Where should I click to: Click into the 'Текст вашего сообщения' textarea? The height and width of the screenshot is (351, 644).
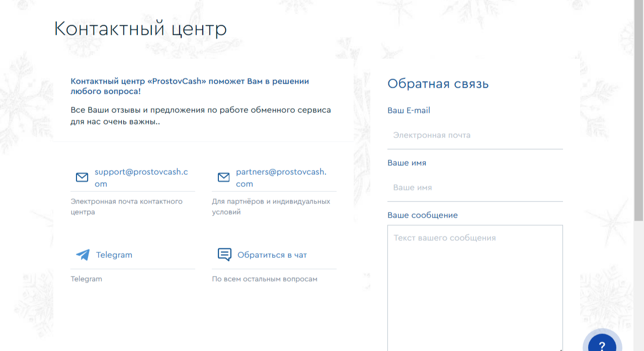(x=475, y=288)
